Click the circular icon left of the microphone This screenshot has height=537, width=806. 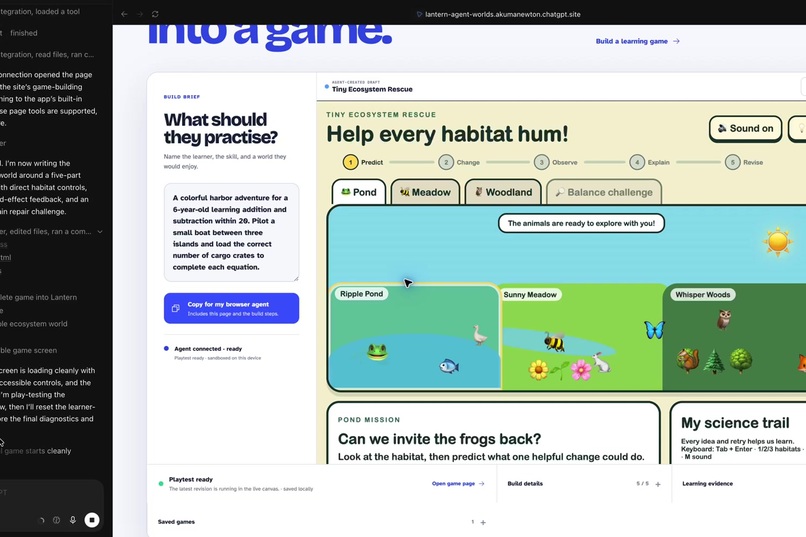pos(57,520)
